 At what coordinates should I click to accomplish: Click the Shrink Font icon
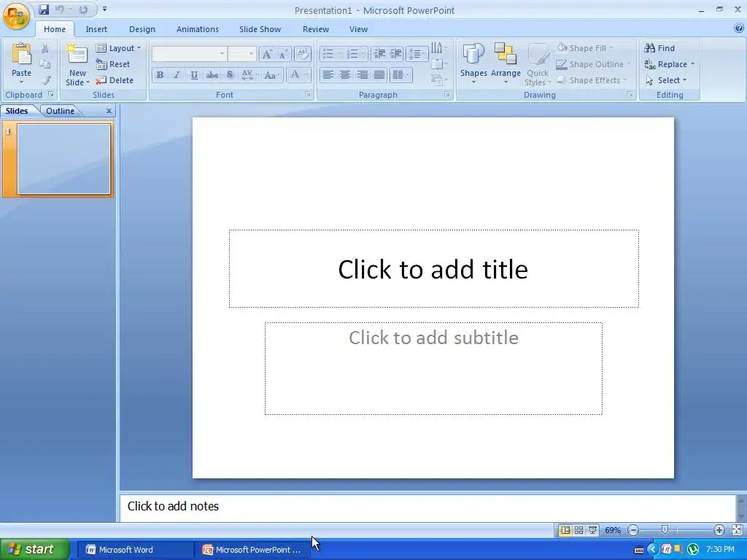[283, 54]
